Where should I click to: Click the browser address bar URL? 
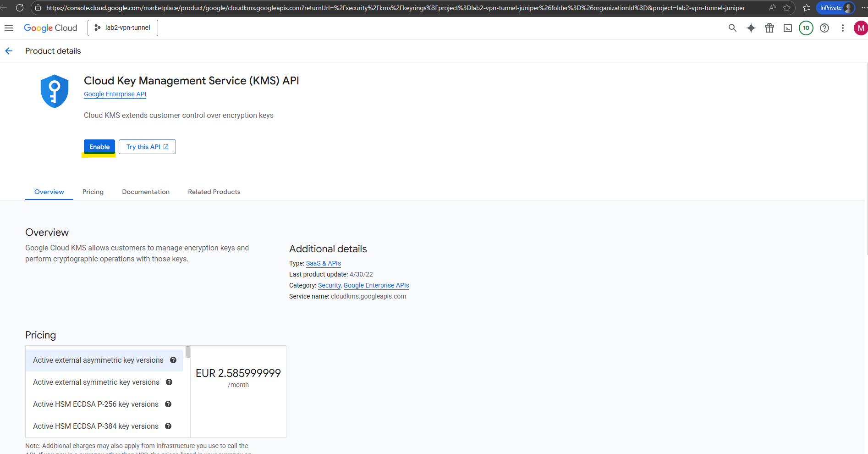[x=395, y=8]
